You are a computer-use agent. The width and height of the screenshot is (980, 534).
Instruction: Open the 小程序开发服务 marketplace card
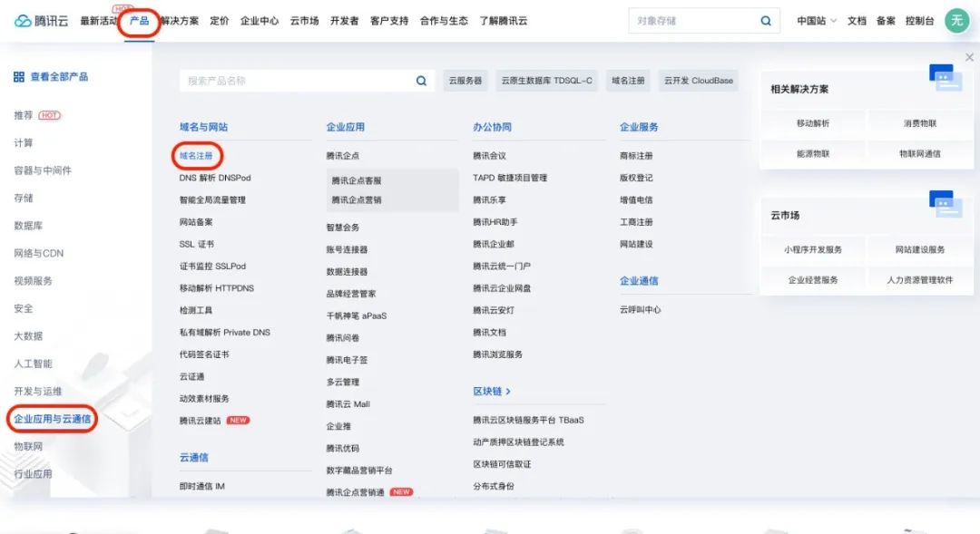[813, 250]
